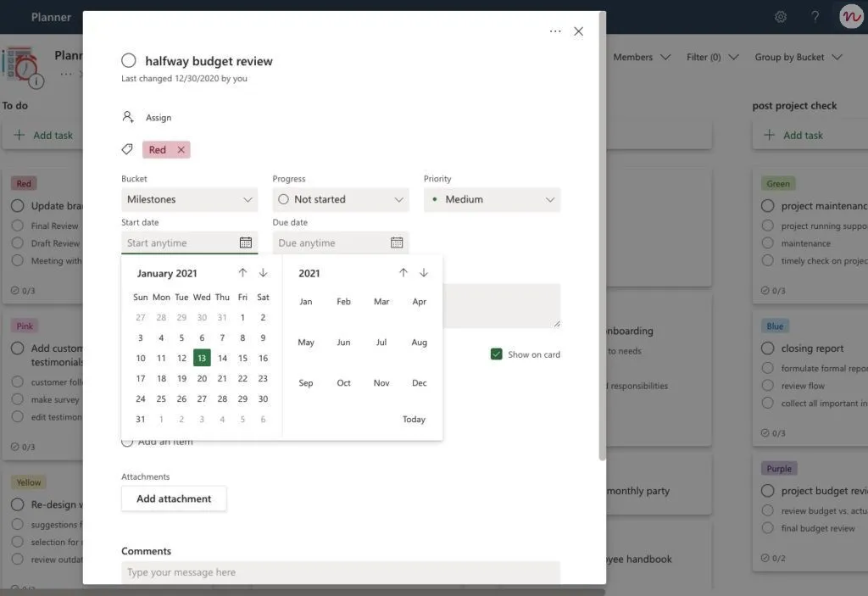Image resolution: width=868 pixels, height=596 pixels.
Task: Click the January 2021 header
Action: pyautogui.click(x=167, y=273)
